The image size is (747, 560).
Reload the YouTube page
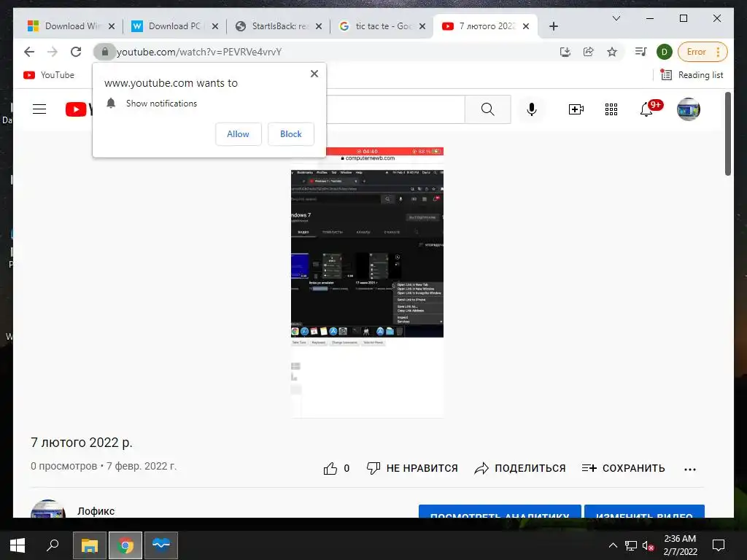coord(76,52)
